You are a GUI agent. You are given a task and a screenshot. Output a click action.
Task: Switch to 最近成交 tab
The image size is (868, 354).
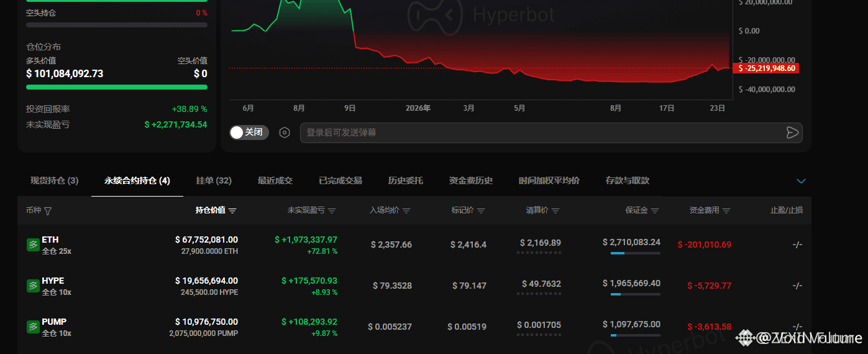(x=275, y=180)
